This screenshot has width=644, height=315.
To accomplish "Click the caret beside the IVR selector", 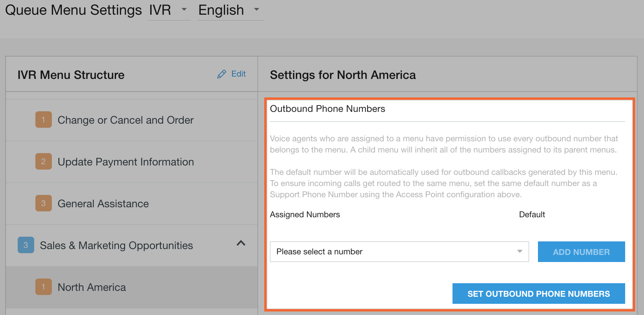I will [x=184, y=10].
